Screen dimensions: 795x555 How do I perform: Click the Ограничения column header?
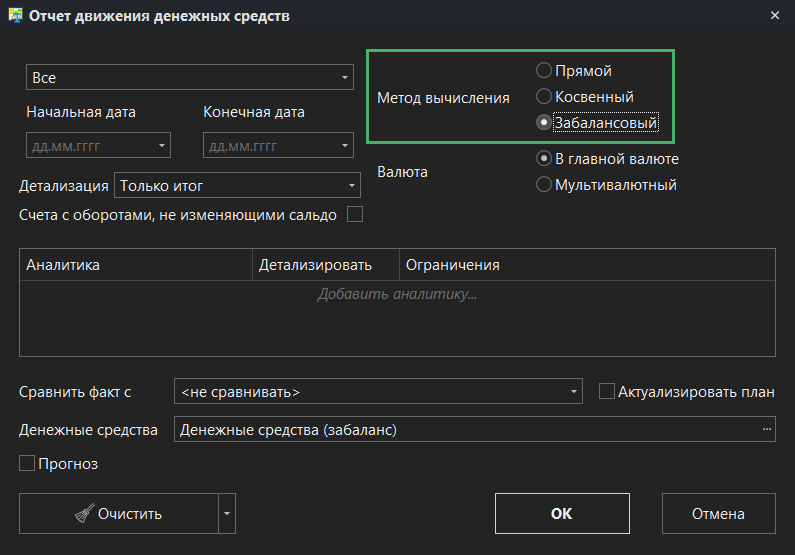click(x=587, y=265)
